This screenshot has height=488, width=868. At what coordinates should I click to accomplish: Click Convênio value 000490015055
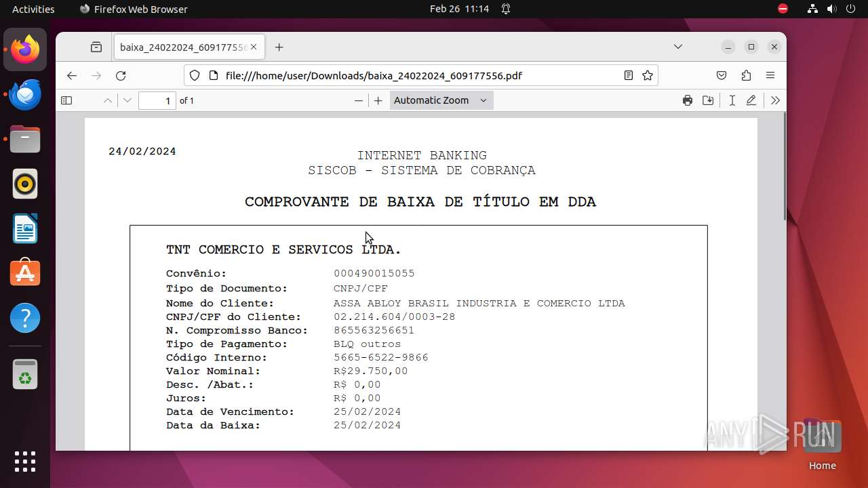(374, 273)
